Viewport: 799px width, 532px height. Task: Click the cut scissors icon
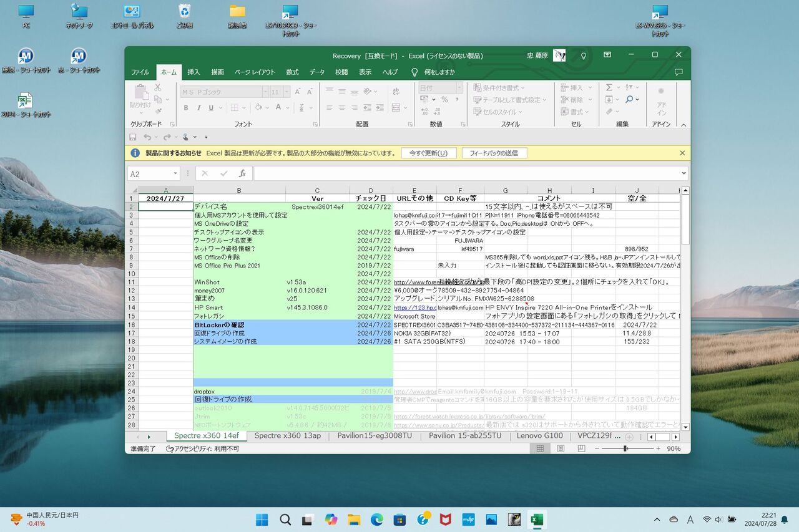(158, 88)
